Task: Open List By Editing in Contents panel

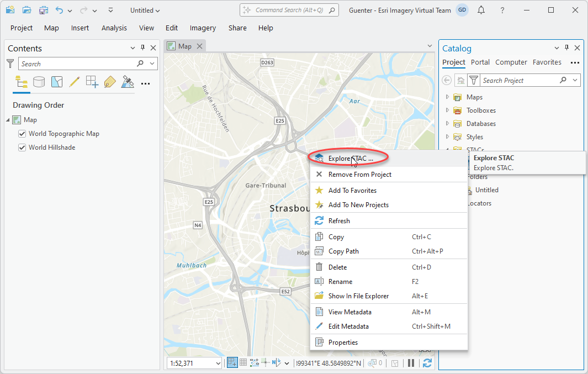Action: tap(75, 82)
